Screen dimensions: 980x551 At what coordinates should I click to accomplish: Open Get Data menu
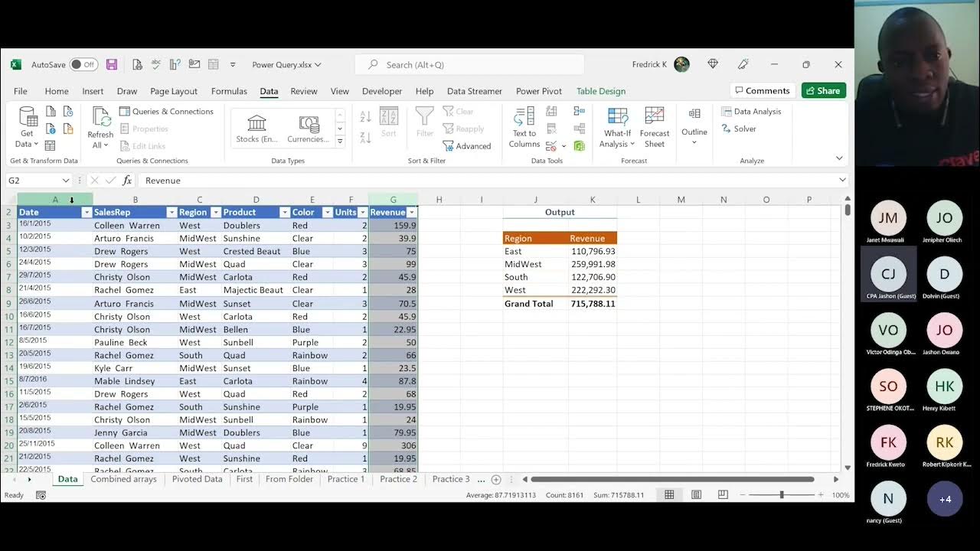28,127
